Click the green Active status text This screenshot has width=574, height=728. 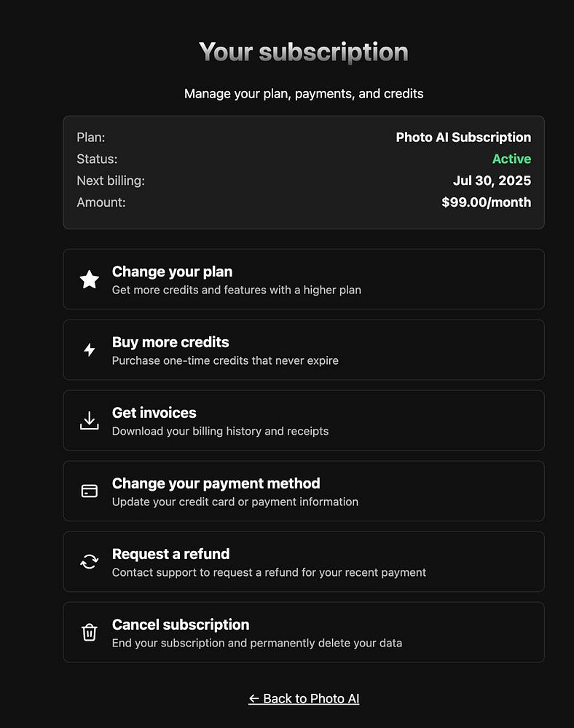click(511, 159)
